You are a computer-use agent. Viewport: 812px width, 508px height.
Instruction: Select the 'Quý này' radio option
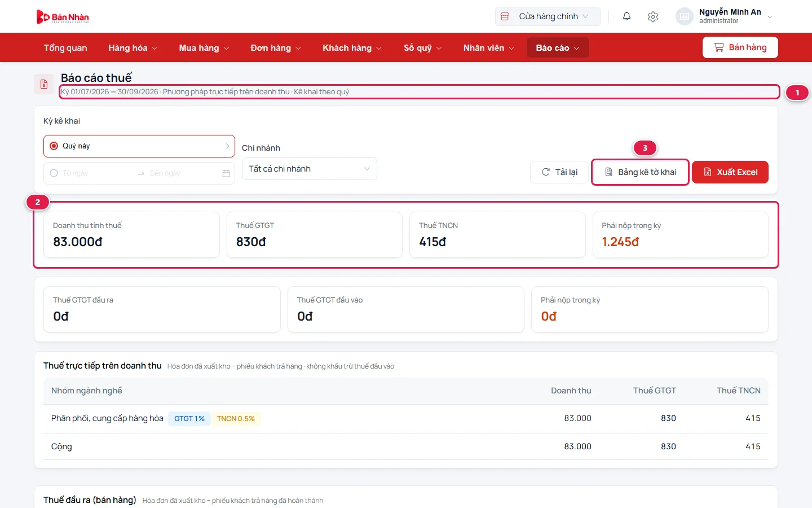coord(54,146)
